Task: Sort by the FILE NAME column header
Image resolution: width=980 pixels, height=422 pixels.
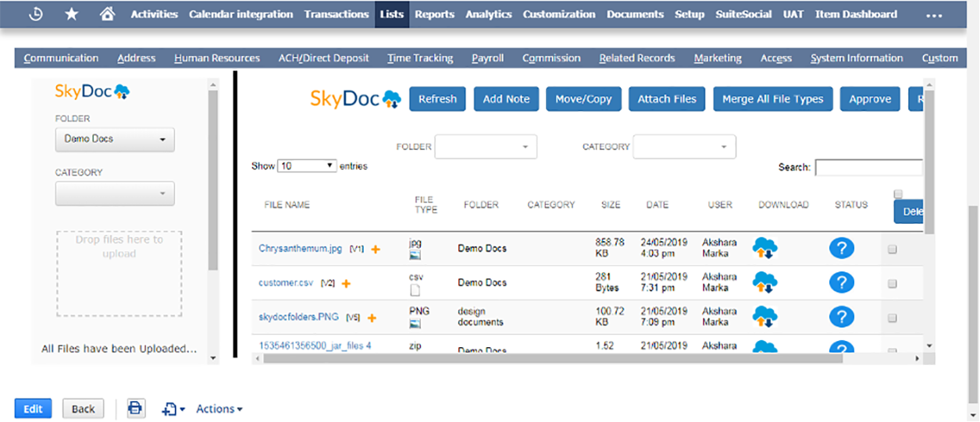Action: (287, 204)
